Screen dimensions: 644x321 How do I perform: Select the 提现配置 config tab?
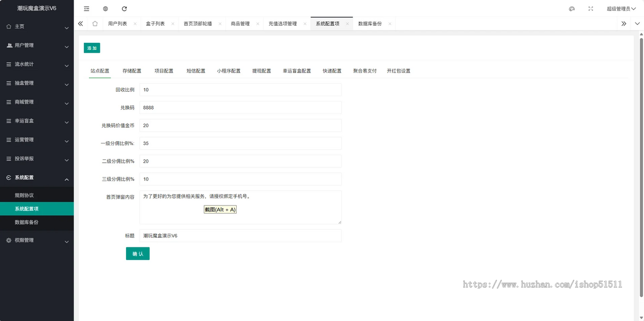click(x=262, y=71)
